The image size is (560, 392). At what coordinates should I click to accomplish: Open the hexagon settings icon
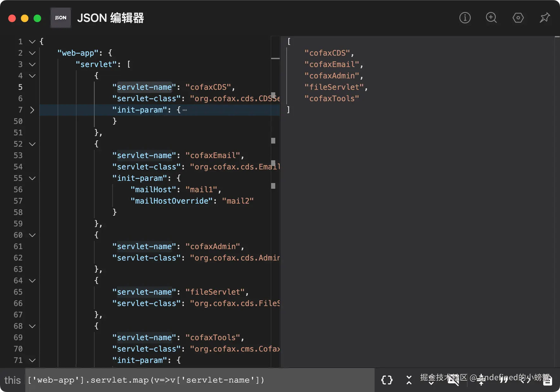point(518,18)
